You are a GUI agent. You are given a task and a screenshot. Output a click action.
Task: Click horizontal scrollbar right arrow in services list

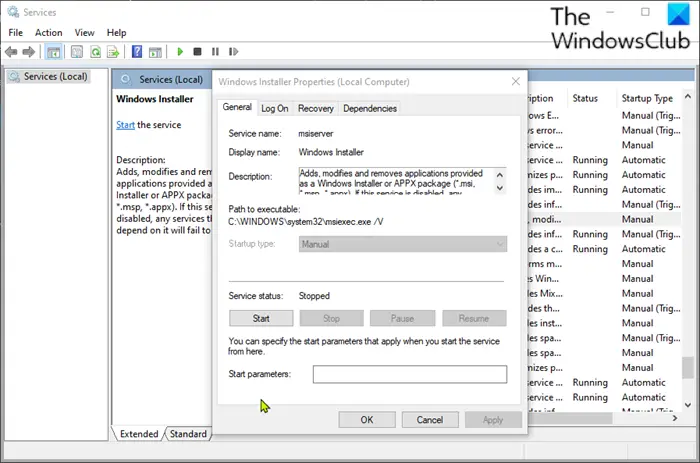coord(675,418)
